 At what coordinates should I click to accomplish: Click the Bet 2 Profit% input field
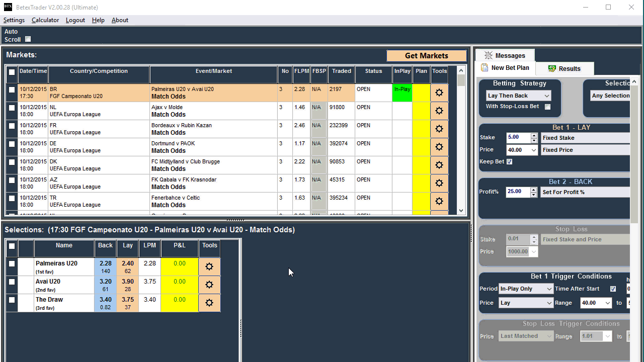(x=517, y=192)
